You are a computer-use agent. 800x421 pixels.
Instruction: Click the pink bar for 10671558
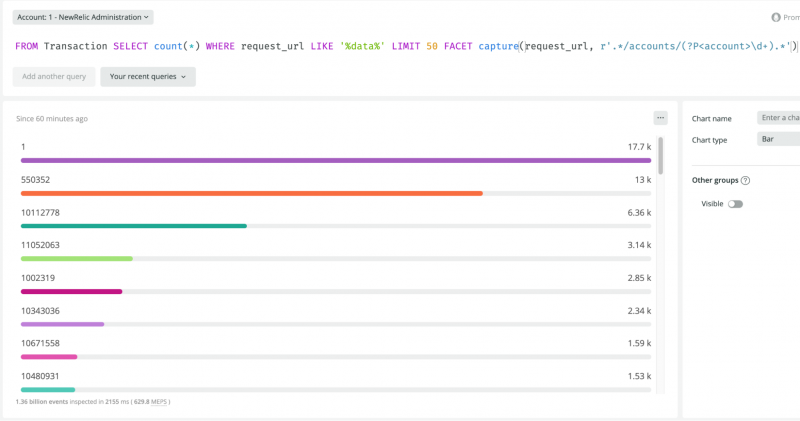click(49, 357)
